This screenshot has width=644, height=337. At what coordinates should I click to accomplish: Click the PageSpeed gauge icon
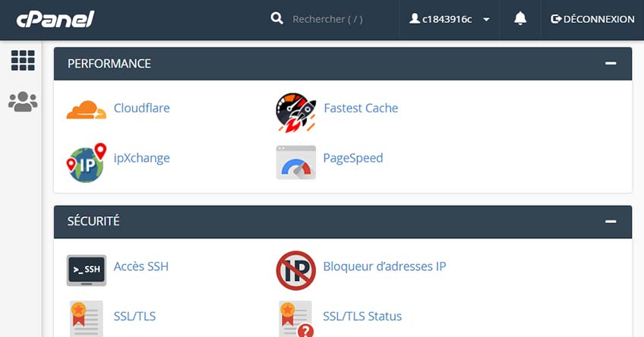pyautogui.click(x=295, y=162)
